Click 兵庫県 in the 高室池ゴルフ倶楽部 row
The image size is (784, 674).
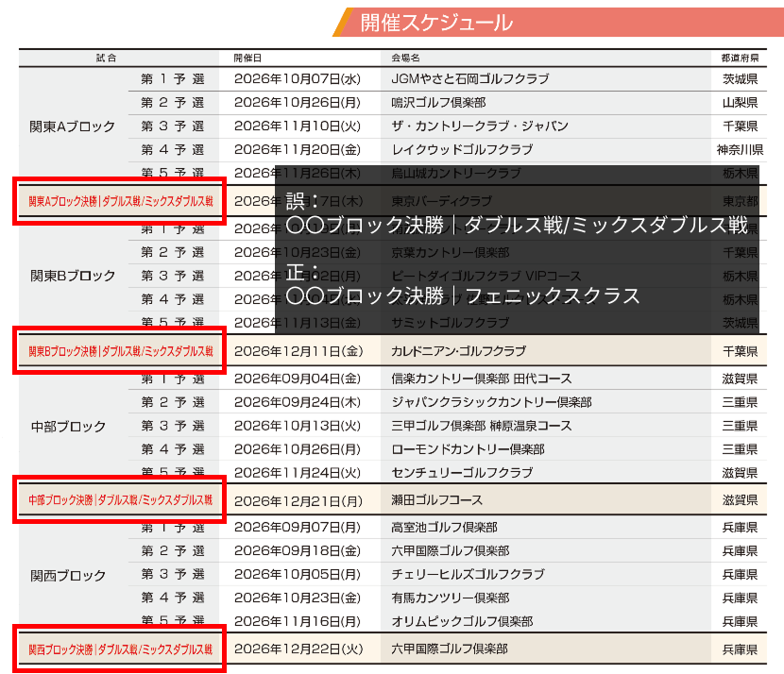pos(740,527)
